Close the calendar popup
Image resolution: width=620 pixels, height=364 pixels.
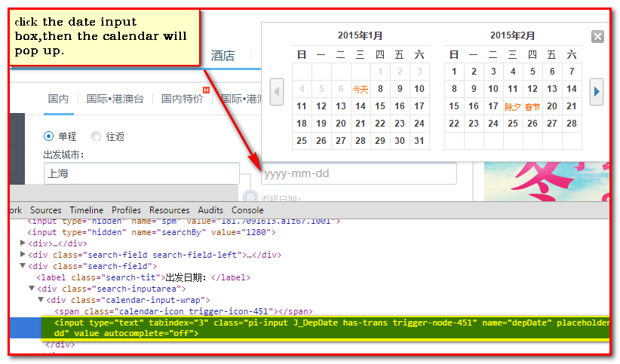pyautogui.click(x=597, y=36)
